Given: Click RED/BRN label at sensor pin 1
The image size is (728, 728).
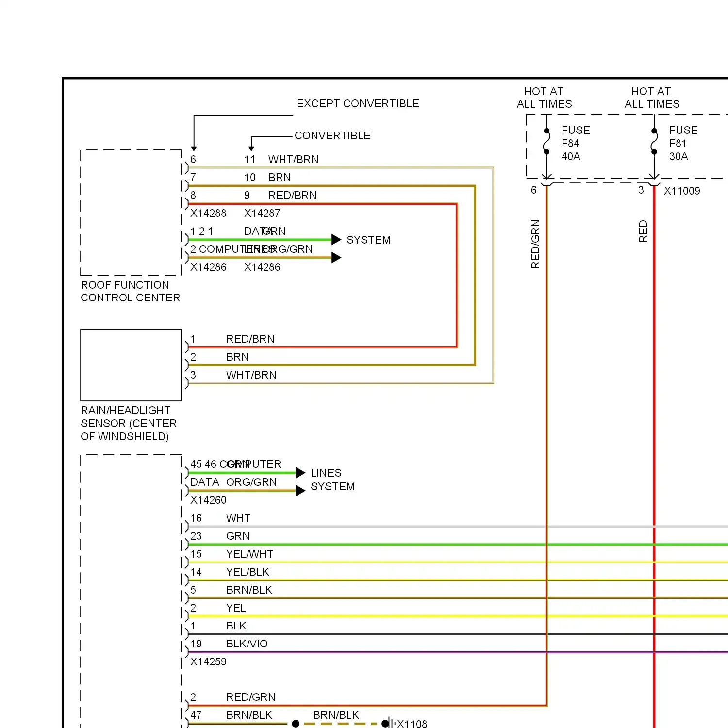Looking at the screenshot, I should (x=250, y=339).
